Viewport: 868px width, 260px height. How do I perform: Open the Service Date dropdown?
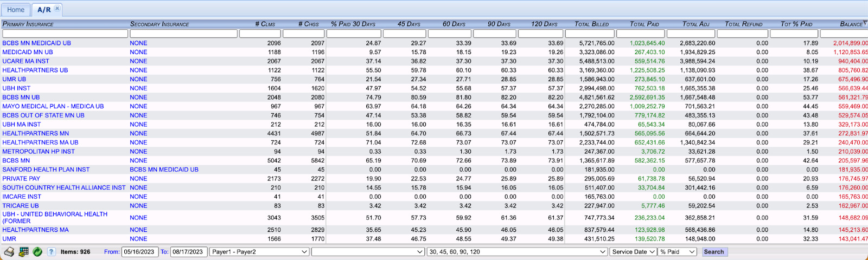(x=633, y=252)
